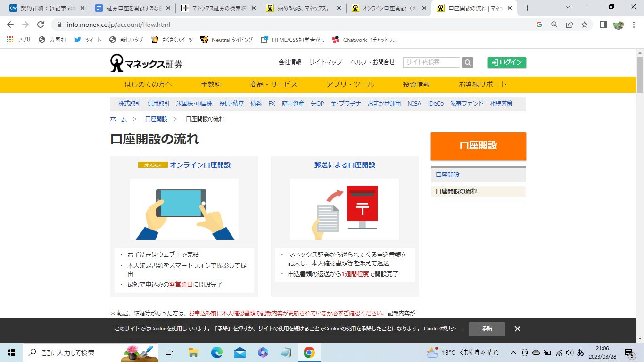Open the 商品・サービス menu
Viewport: 644px width, 362px height.
click(x=274, y=84)
